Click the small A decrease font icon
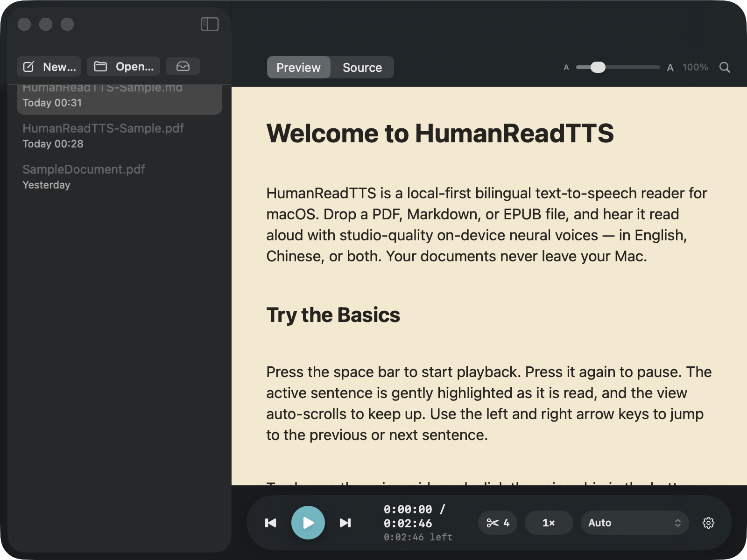 [x=566, y=68]
